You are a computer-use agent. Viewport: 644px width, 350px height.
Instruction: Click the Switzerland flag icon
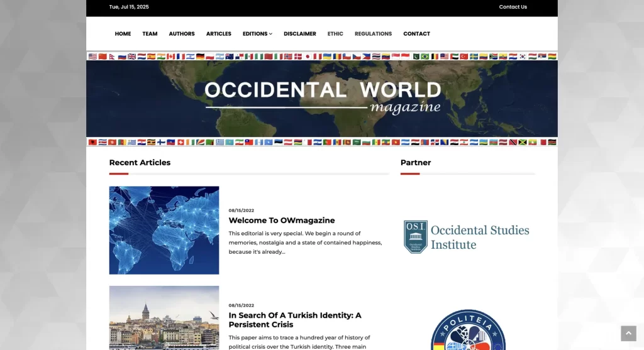180,142
